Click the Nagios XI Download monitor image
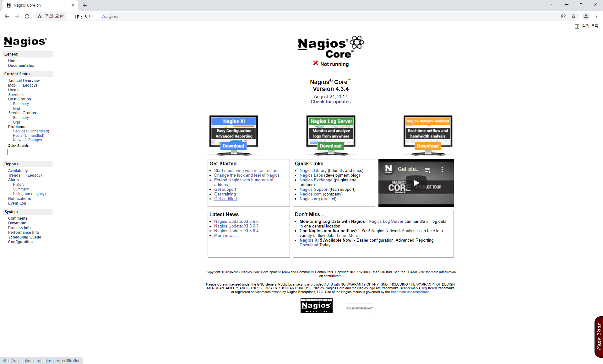Screen dimensions: 603x364 tap(234, 135)
